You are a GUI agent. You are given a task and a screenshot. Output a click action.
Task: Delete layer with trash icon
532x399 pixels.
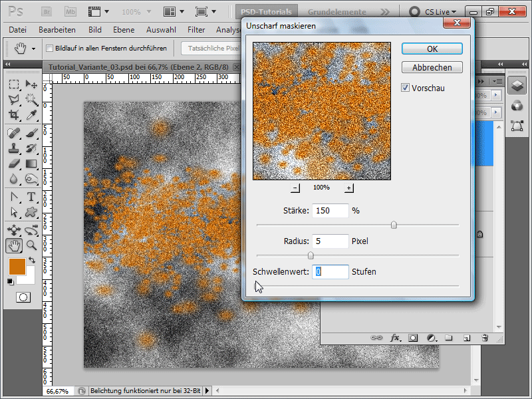click(x=485, y=338)
